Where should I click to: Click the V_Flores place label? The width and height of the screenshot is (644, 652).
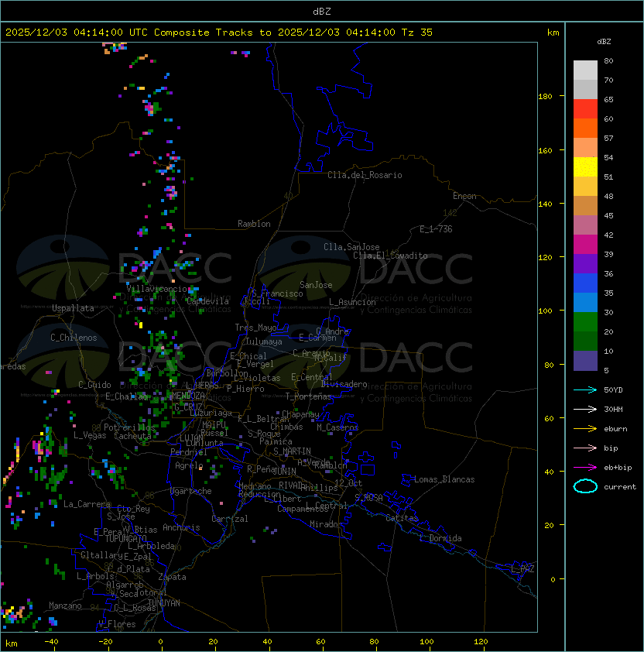click(117, 624)
